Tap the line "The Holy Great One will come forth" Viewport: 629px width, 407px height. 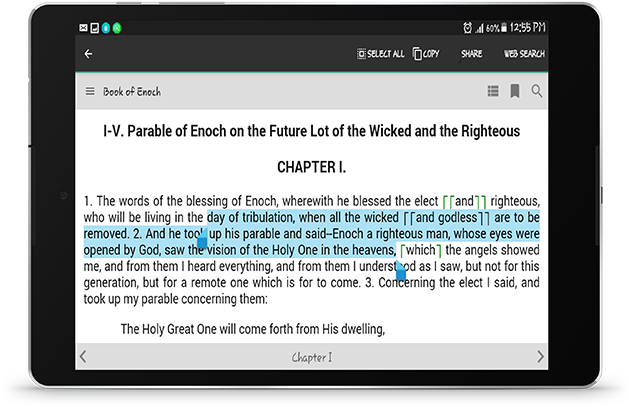(252, 329)
